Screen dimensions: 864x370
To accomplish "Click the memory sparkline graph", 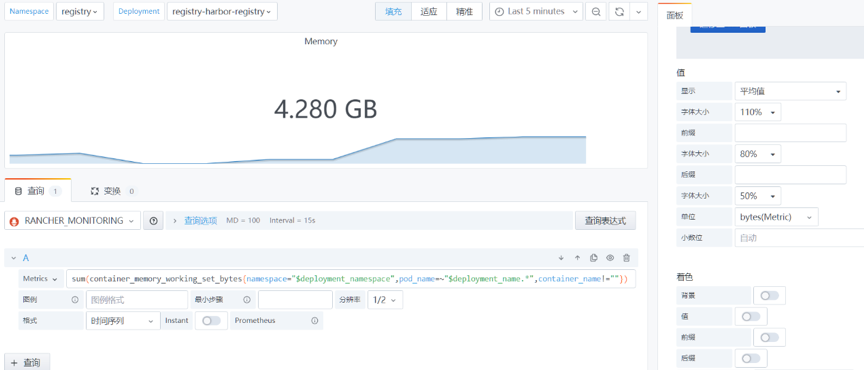I will 298,150.
